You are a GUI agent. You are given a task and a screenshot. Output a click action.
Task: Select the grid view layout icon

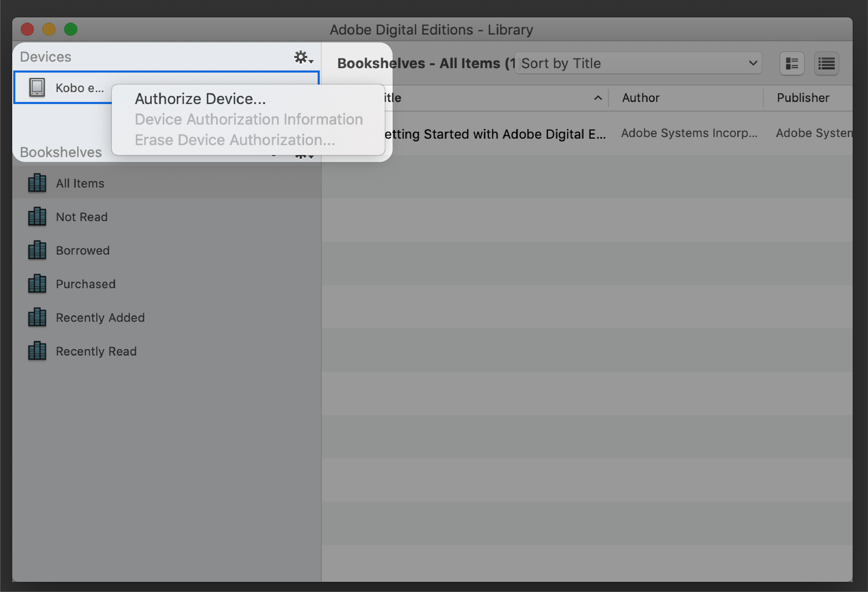tap(792, 63)
